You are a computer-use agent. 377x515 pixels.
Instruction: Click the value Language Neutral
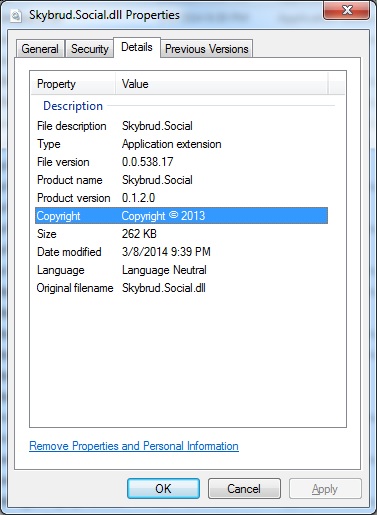[164, 270]
